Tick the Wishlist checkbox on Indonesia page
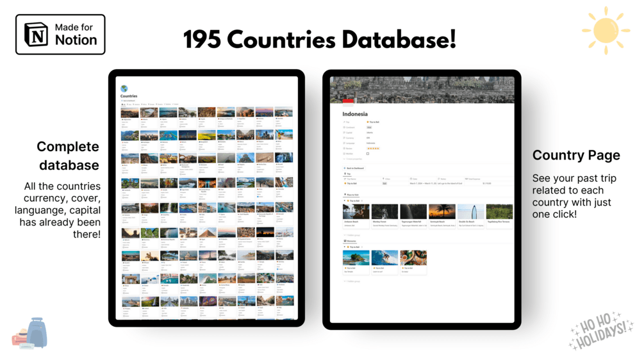The width and height of the screenshot is (644, 362). click(x=368, y=154)
